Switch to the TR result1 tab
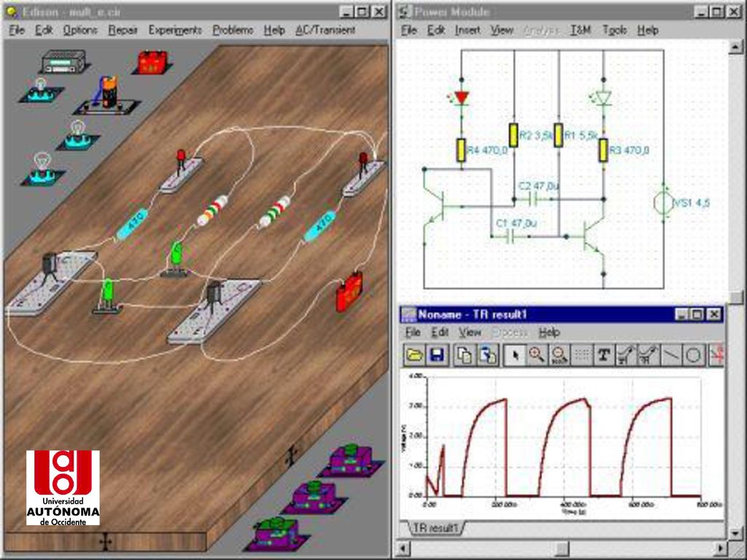The image size is (747, 560). pos(436,528)
